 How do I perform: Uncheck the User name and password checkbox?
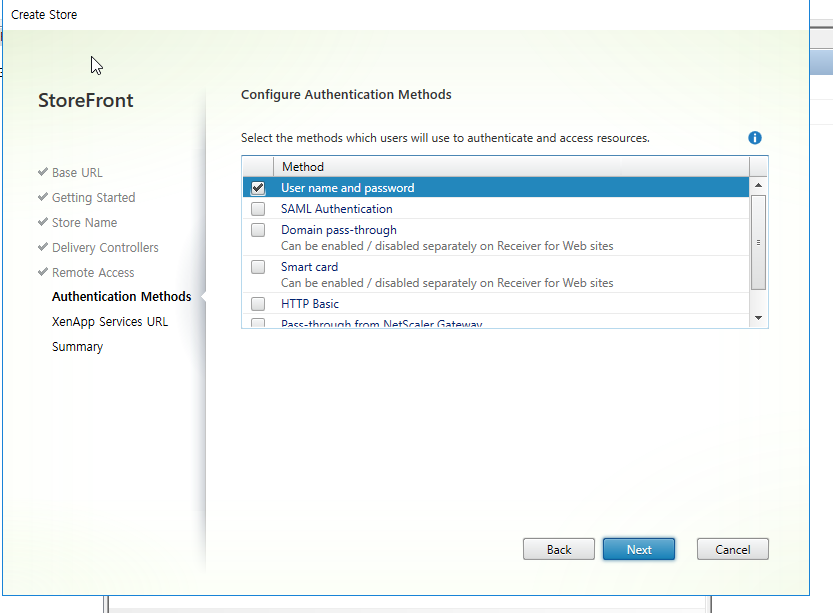click(258, 188)
